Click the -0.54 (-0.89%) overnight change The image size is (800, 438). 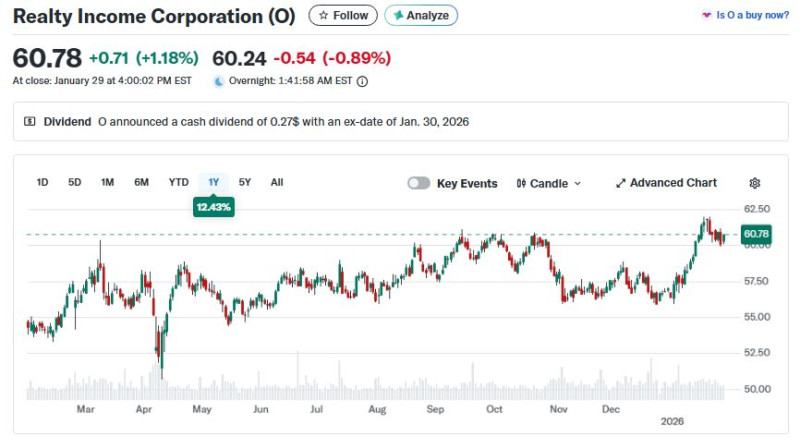pos(332,58)
